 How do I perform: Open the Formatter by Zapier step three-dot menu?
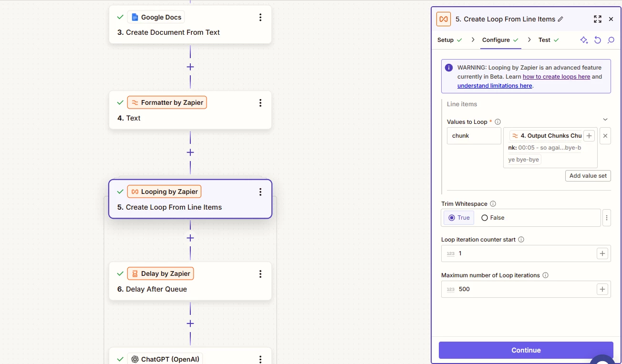point(260,103)
